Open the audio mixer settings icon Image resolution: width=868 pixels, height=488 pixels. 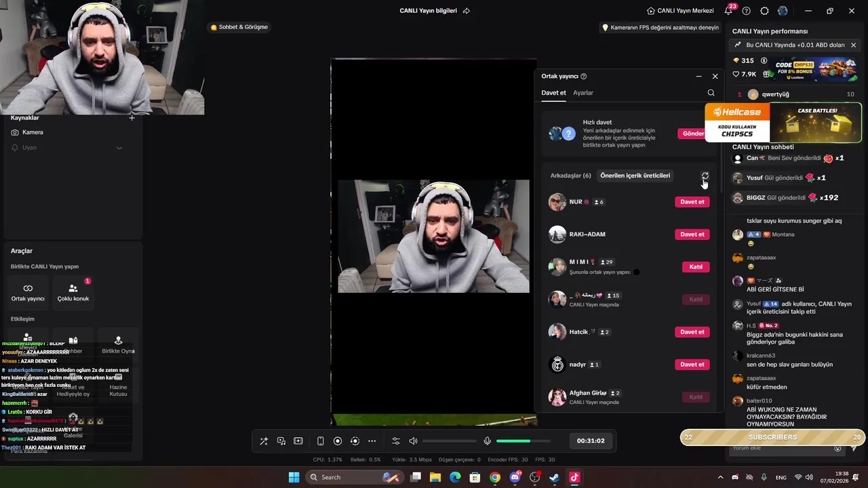396,441
